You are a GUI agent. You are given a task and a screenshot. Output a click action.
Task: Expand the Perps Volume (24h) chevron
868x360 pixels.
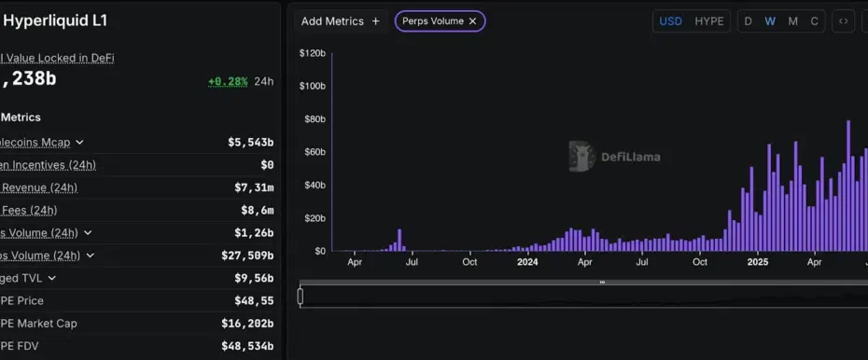point(91,256)
